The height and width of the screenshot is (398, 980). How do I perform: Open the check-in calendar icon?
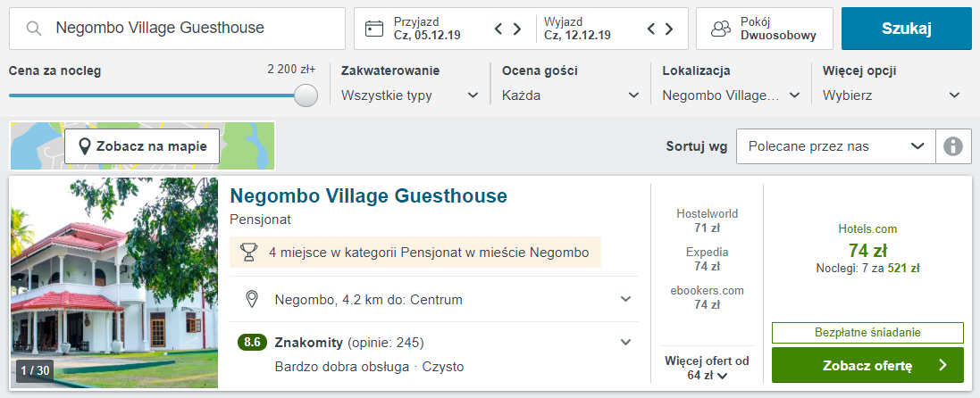tap(374, 29)
